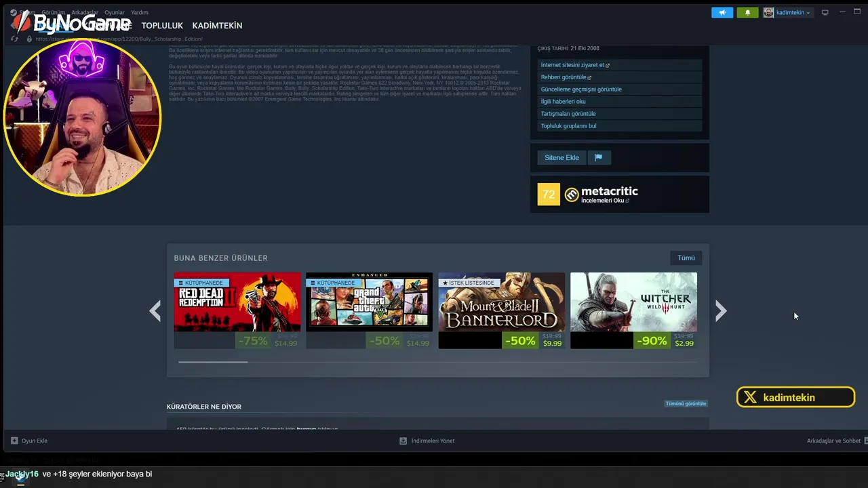868x488 pixels.
Task: Click Tümü button in similar products
Action: pyautogui.click(x=686, y=258)
